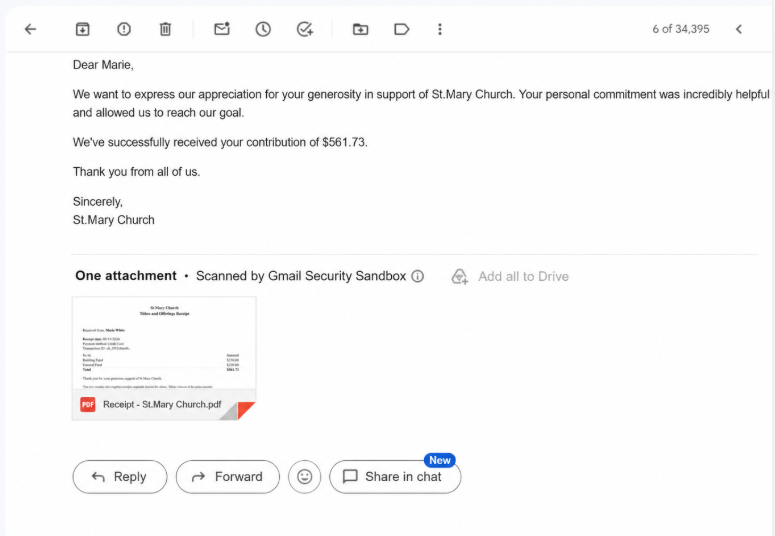Image resolution: width=775 pixels, height=536 pixels.
Task: Click the Reply button
Action: 120,477
